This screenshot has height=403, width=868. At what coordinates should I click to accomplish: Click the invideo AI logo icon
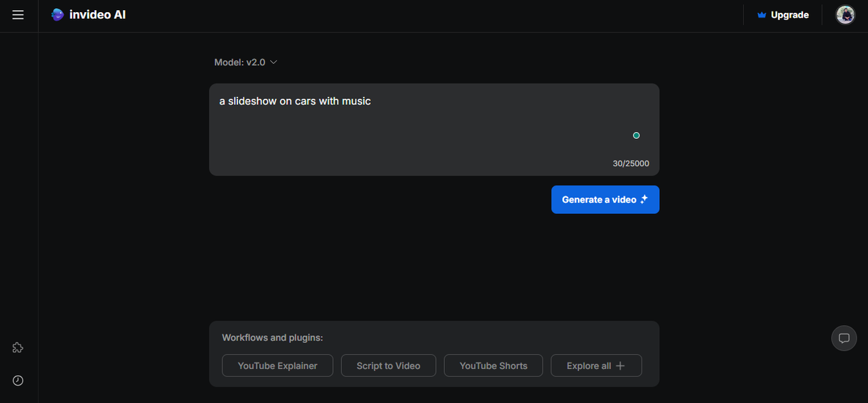coord(58,15)
